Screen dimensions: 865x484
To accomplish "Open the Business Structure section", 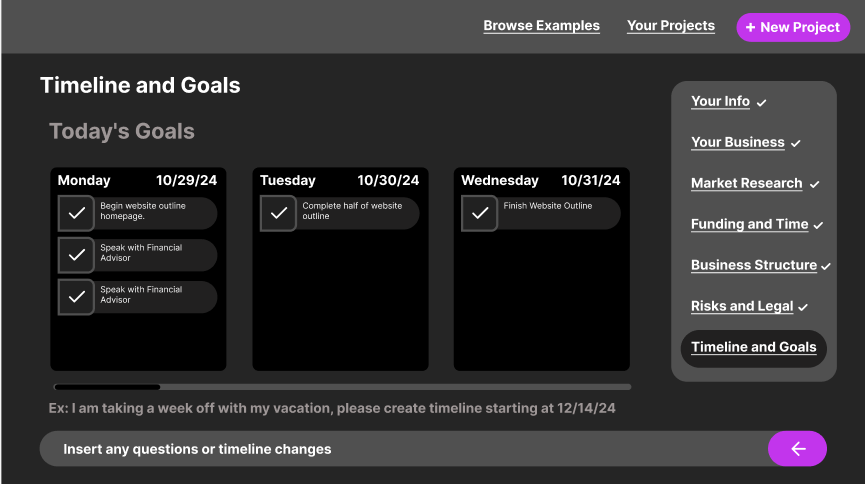I will tap(753, 265).
